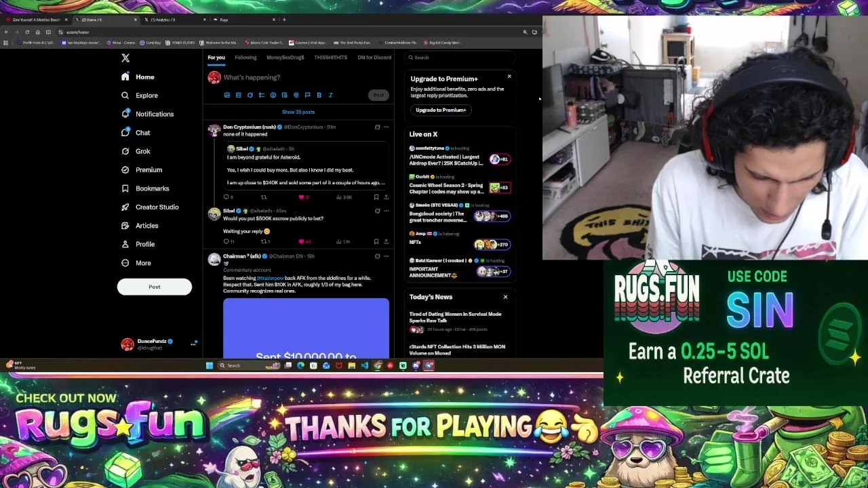Bookmark Sibel's $500K escrow post
Viewport: 868px width, 488px height.
(376, 241)
